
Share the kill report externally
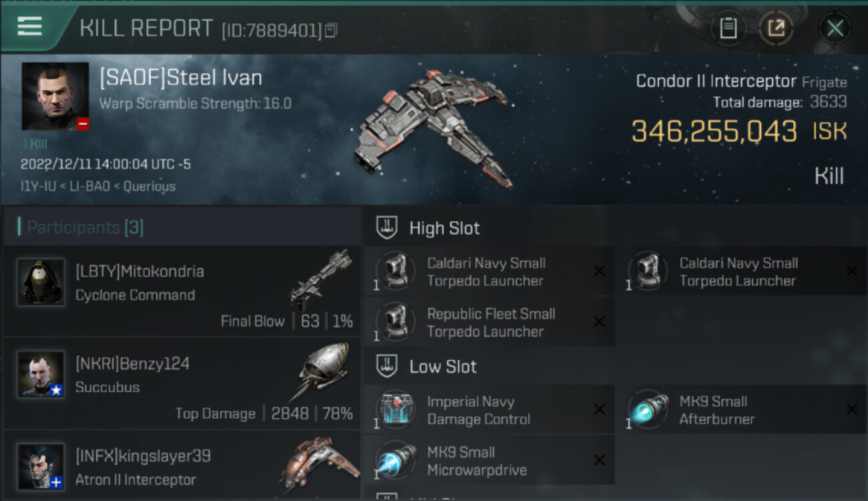(x=776, y=28)
